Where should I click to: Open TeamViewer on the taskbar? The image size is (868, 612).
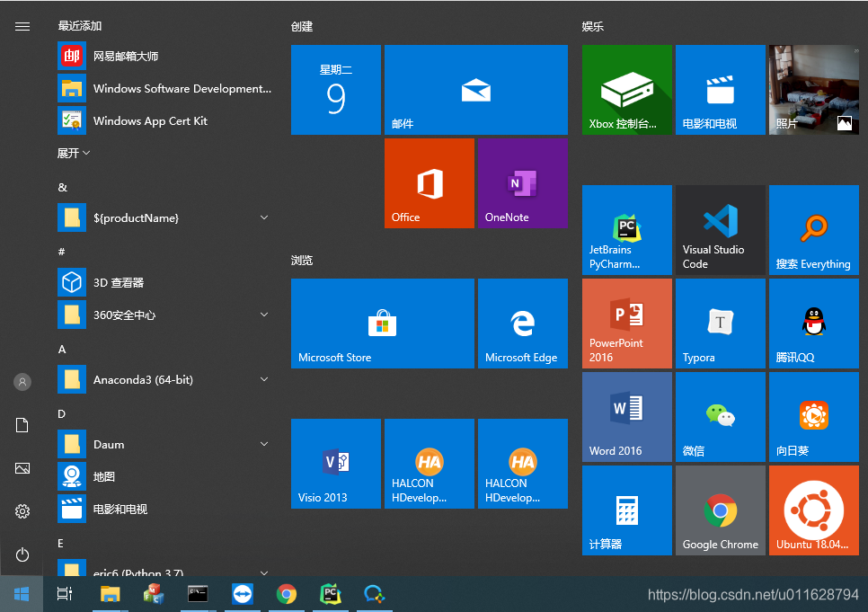pos(243,594)
